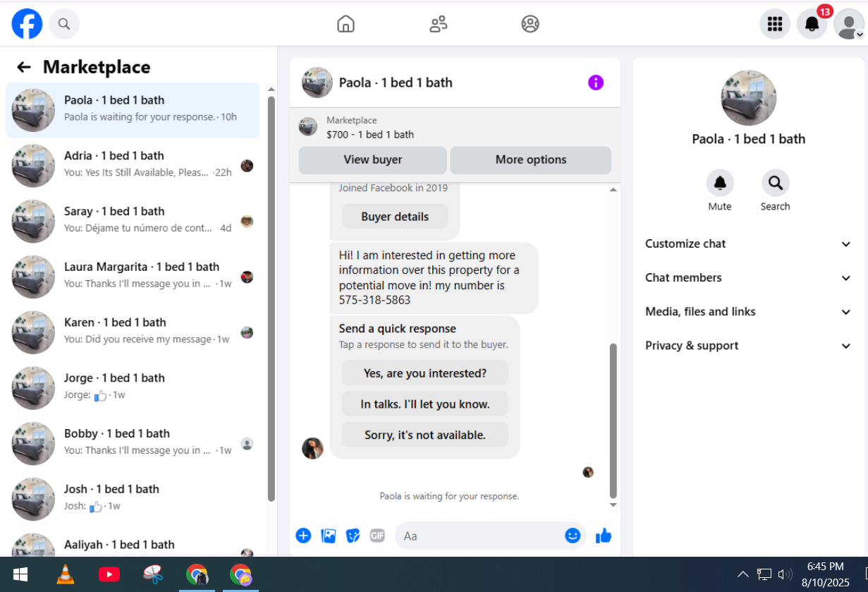Image resolution: width=868 pixels, height=592 pixels.
Task: Open the account profile avatar menu
Action: pyautogui.click(x=849, y=24)
